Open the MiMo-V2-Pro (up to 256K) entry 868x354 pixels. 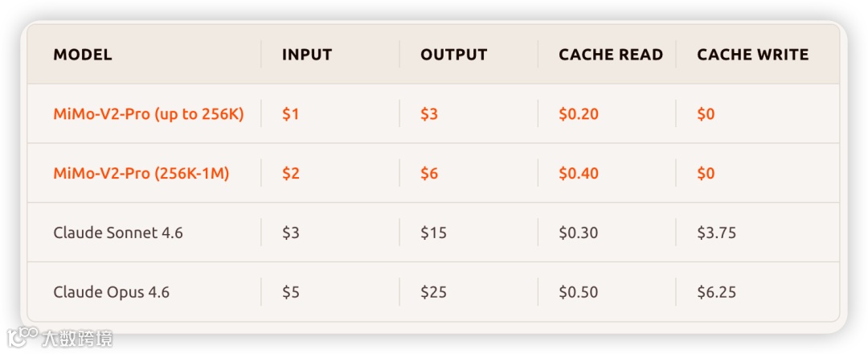pos(149,114)
